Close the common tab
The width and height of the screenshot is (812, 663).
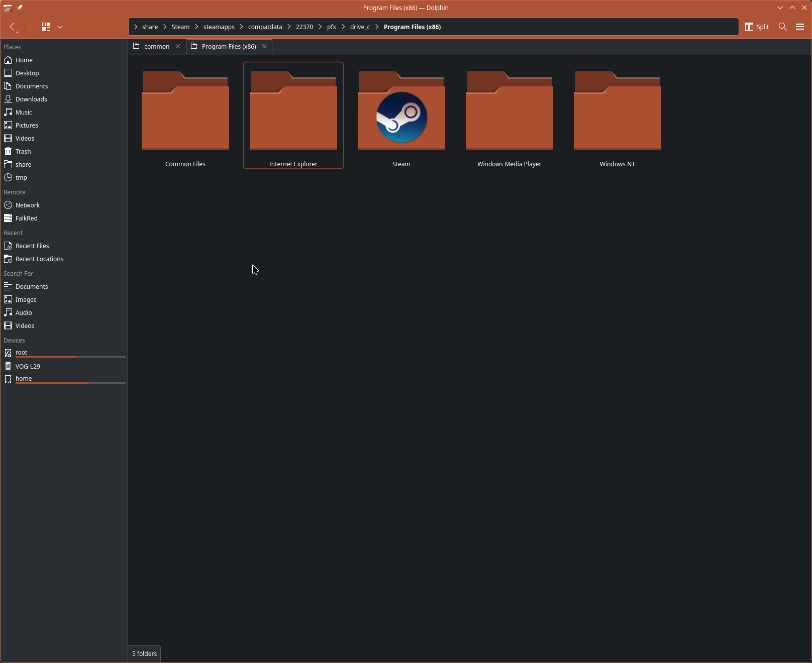[178, 46]
